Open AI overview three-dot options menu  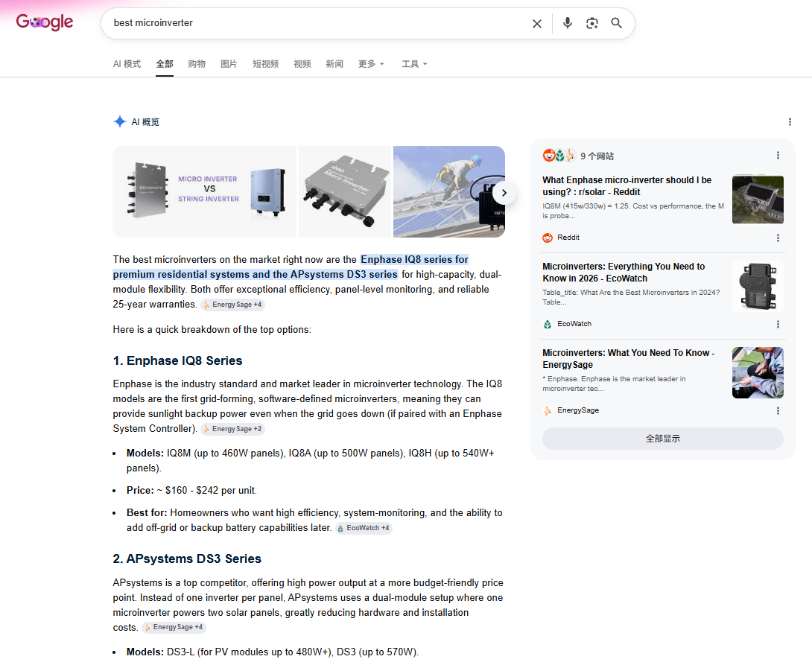click(790, 121)
